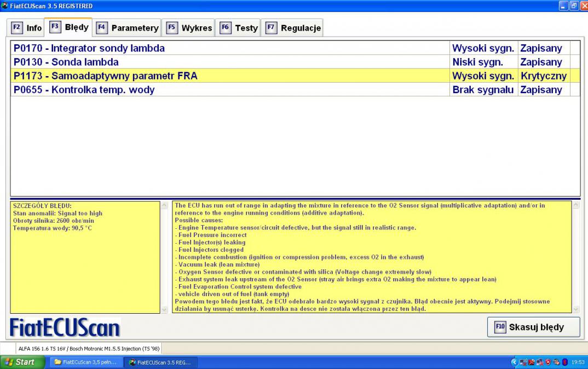Image resolution: width=588 pixels, height=369 pixels.
Task: Click the FiatECUScan 3.5 REG taskbar button
Action: [159, 362]
